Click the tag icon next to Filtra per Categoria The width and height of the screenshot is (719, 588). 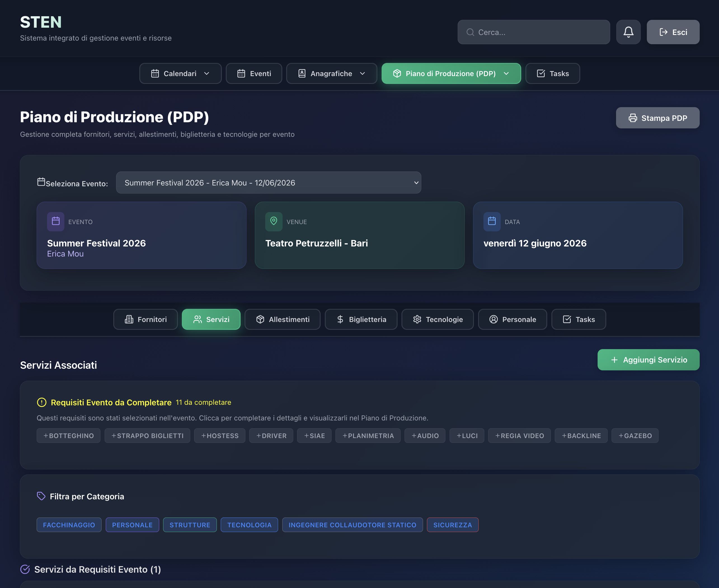41,496
